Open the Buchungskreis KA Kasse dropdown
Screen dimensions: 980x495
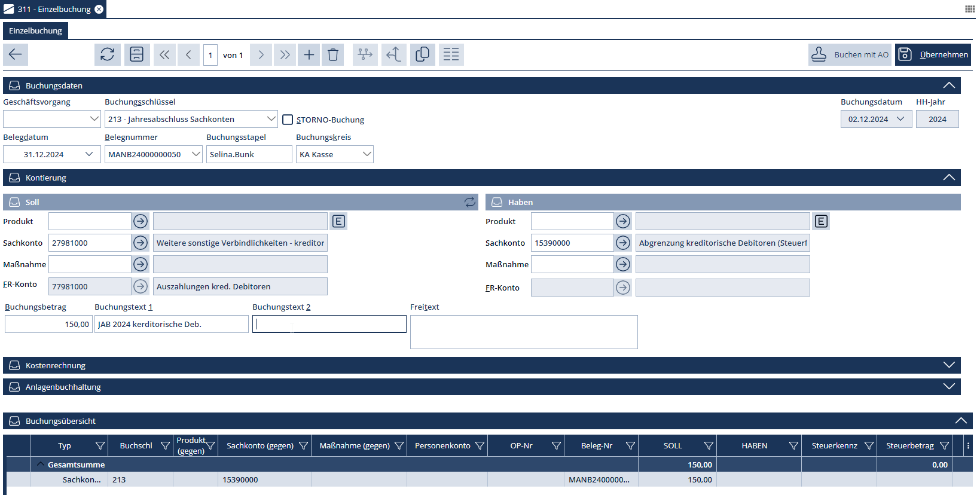pos(367,154)
